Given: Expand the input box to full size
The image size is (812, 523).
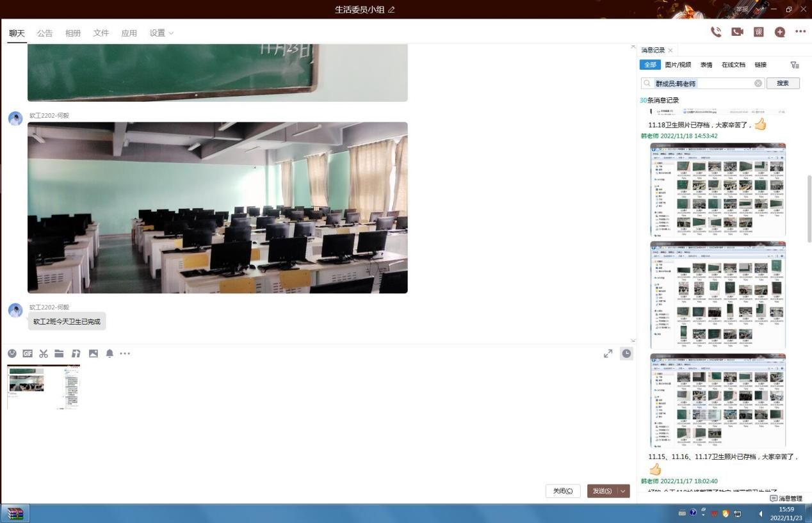Looking at the screenshot, I should coord(608,353).
